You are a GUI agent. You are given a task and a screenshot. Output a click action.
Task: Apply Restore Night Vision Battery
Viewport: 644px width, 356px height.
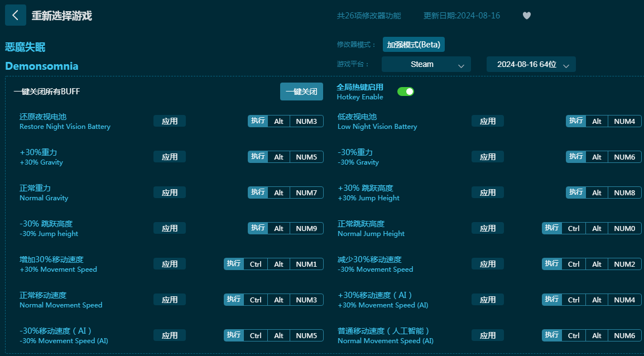click(170, 121)
